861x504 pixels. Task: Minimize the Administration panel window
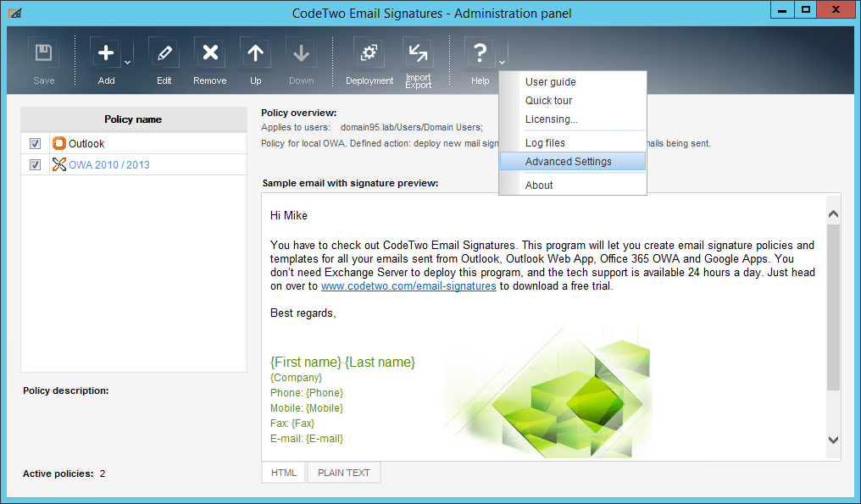pyautogui.click(x=782, y=9)
